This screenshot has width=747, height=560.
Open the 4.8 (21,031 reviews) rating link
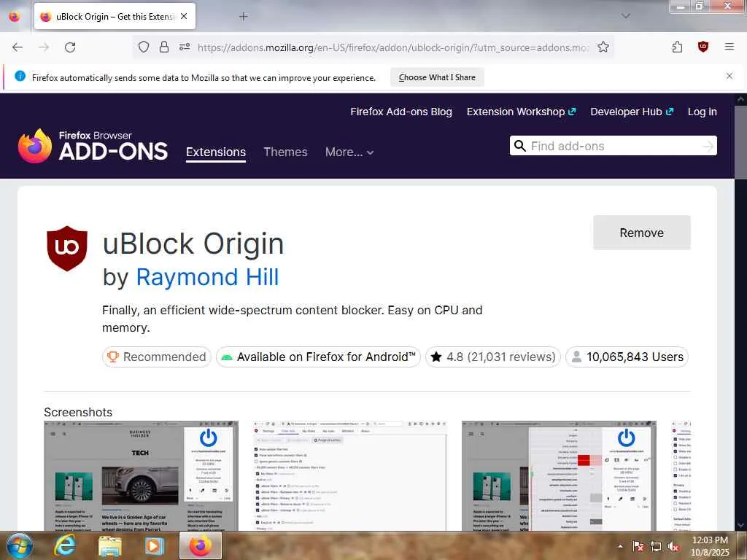point(493,357)
